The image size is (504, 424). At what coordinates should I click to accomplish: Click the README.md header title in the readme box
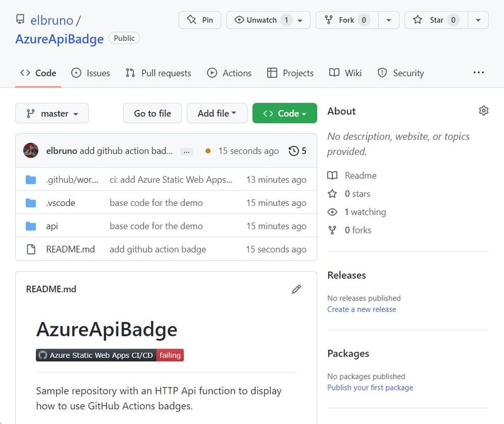click(51, 289)
